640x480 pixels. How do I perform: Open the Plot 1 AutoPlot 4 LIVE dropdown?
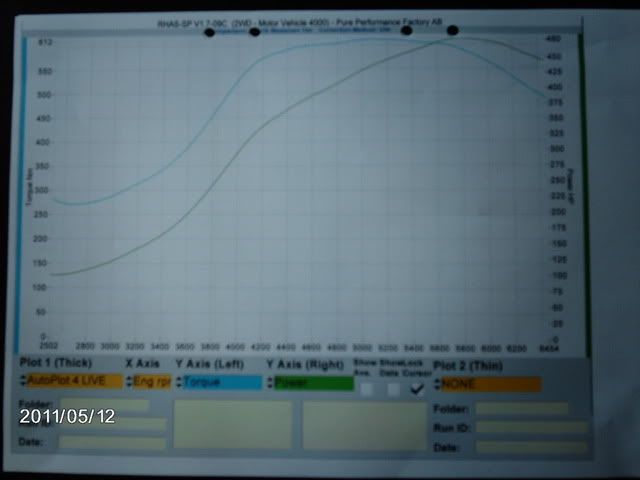tap(70, 381)
